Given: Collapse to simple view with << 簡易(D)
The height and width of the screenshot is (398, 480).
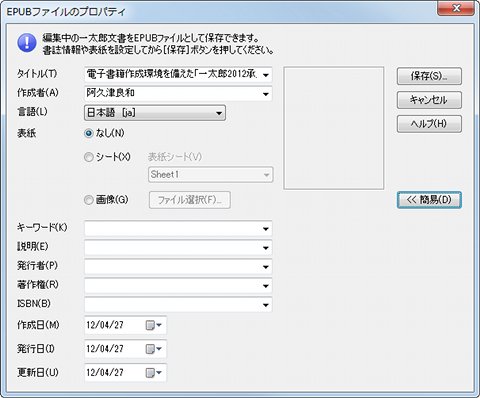Looking at the screenshot, I should (429, 200).
